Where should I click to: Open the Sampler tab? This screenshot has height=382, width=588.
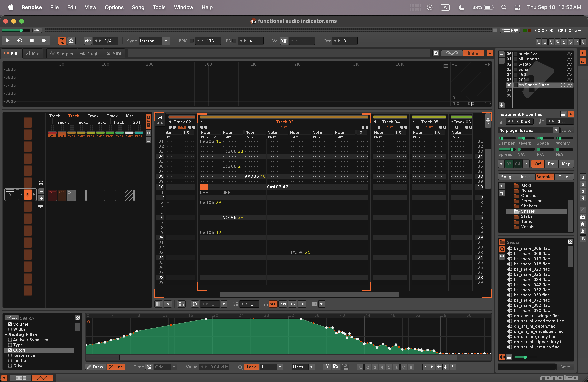(x=62, y=54)
